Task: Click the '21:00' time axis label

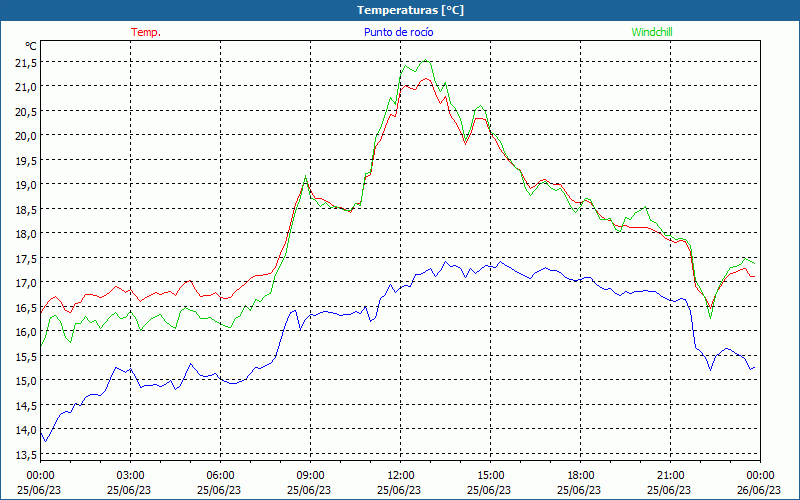Action: tap(670, 476)
